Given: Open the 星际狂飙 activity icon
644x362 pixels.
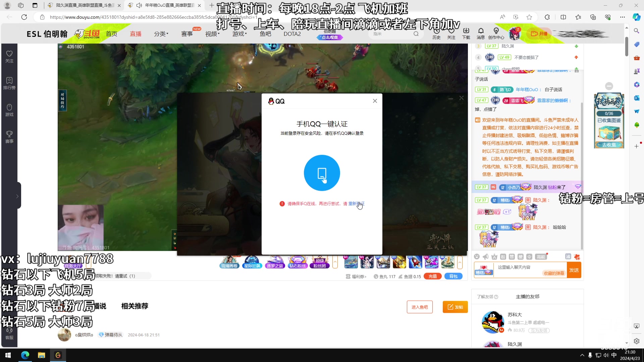Looking at the screenshot, I should click(x=252, y=262).
